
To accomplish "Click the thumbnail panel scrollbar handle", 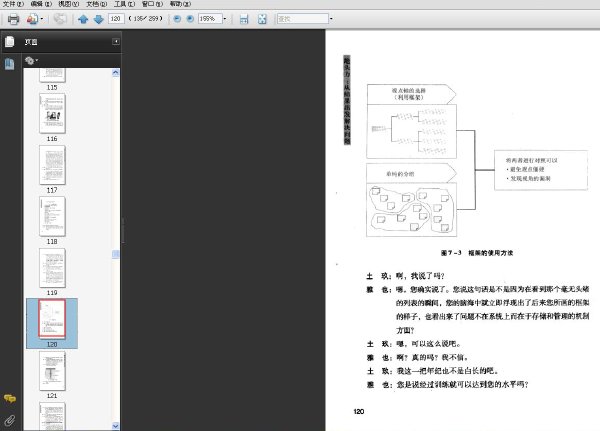I will pos(116,254).
